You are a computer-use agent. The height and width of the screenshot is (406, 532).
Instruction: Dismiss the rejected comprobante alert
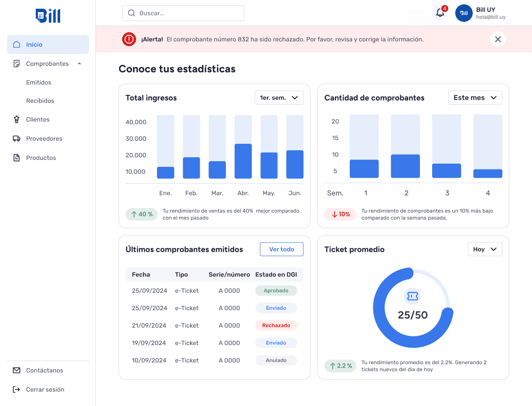coord(498,39)
